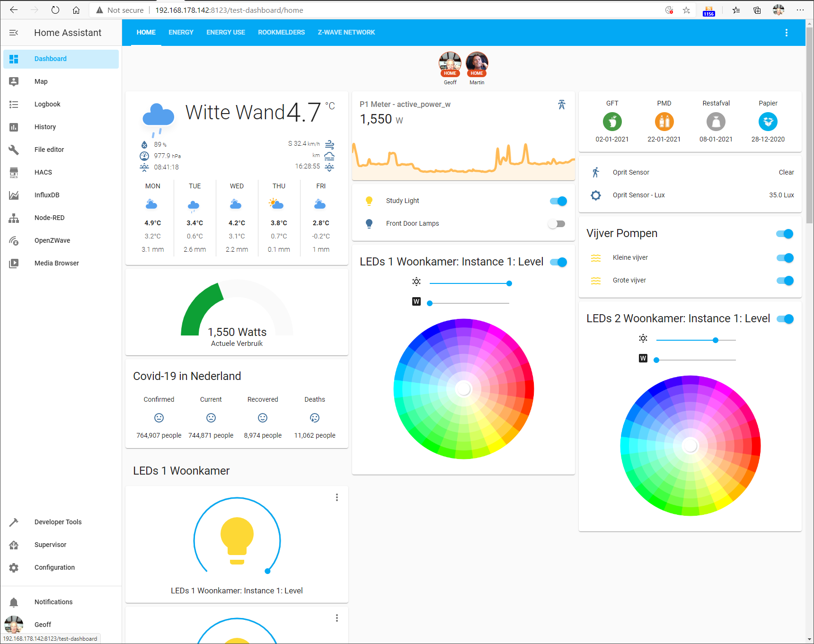Click the Oprit Sensor motion icon

596,172
